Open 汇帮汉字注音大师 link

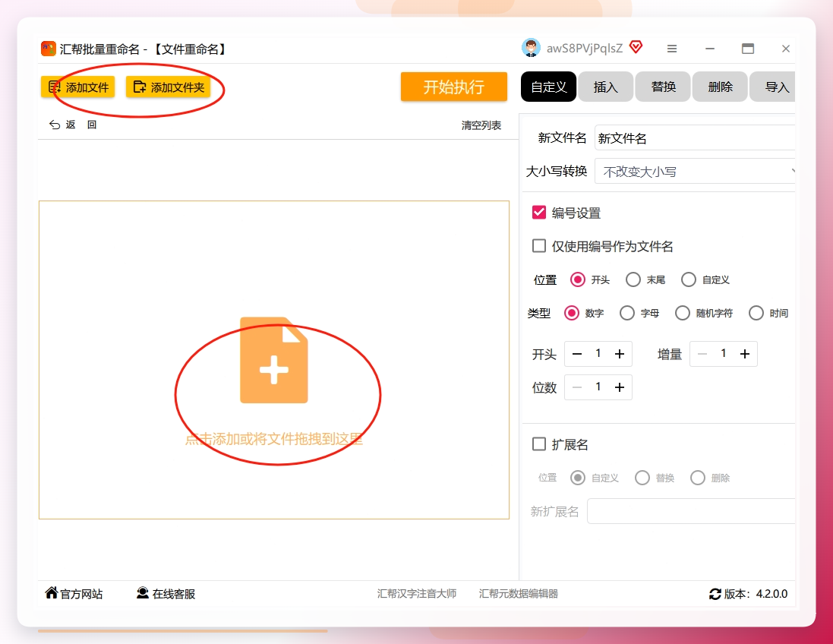pos(416,594)
